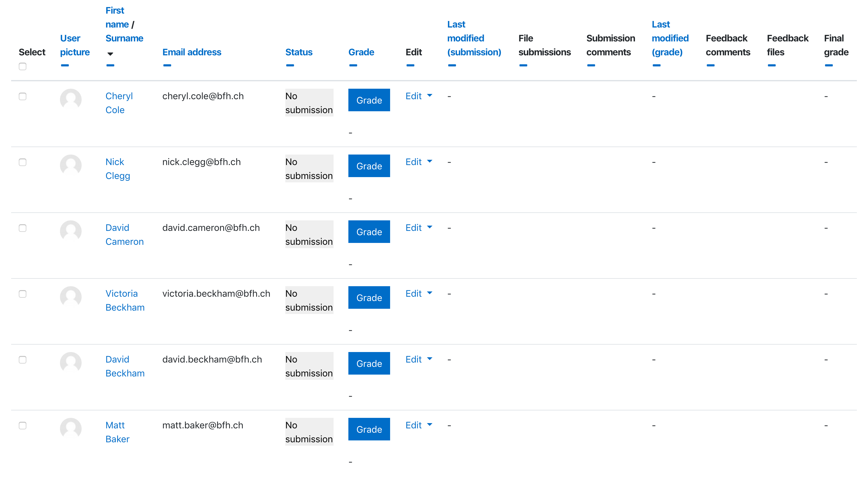868x484 pixels.
Task: Hide the Submission comments column
Action: point(591,65)
